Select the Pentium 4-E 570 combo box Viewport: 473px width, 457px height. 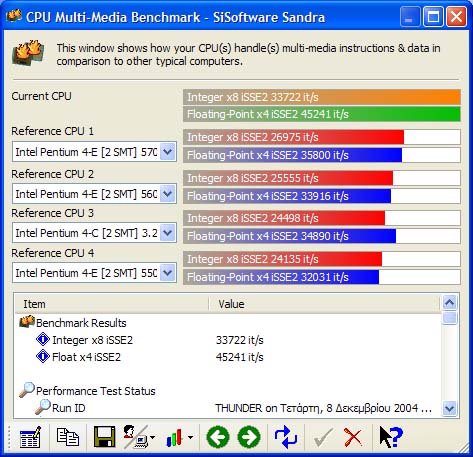coord(94,152)
